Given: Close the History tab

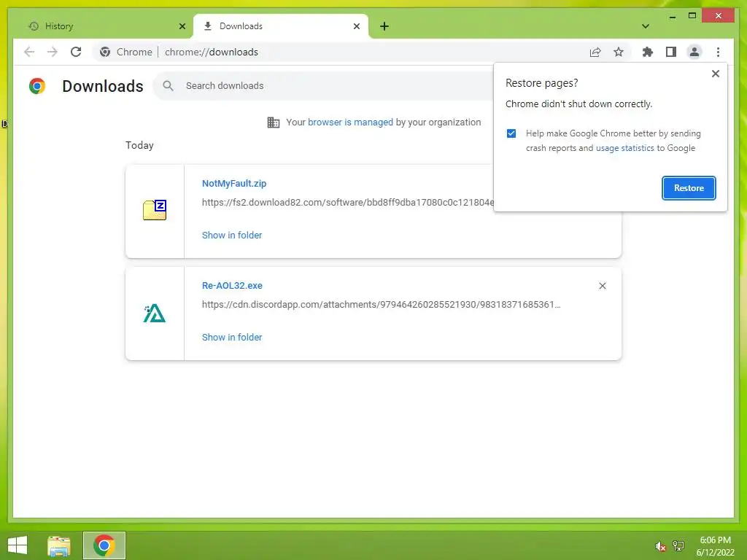Looking at the screenshot, I should click(182, 26).
